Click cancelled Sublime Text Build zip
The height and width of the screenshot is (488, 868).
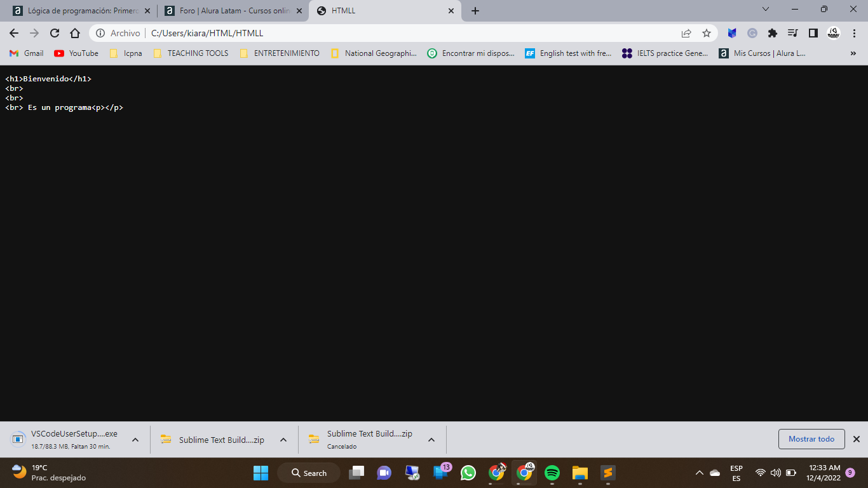tap(360, 439)
